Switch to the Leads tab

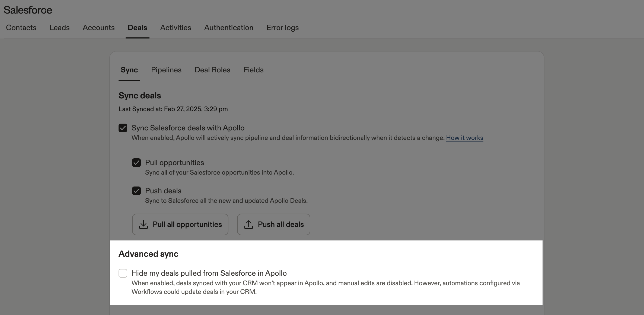tap(59, 28)
